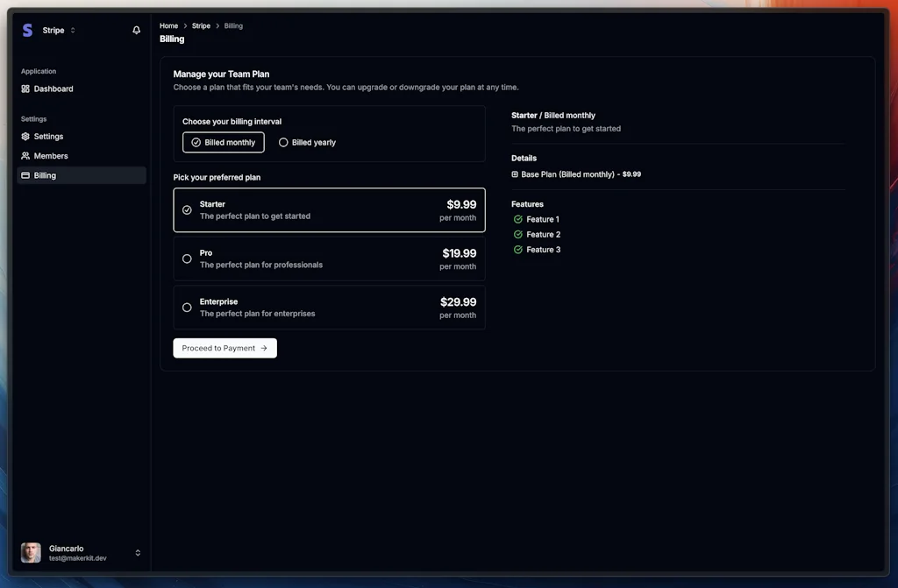Viewport: 898px width, 588px height.
Task: Open the Giancarlo account menu chevron
Action: coord(138,553)
